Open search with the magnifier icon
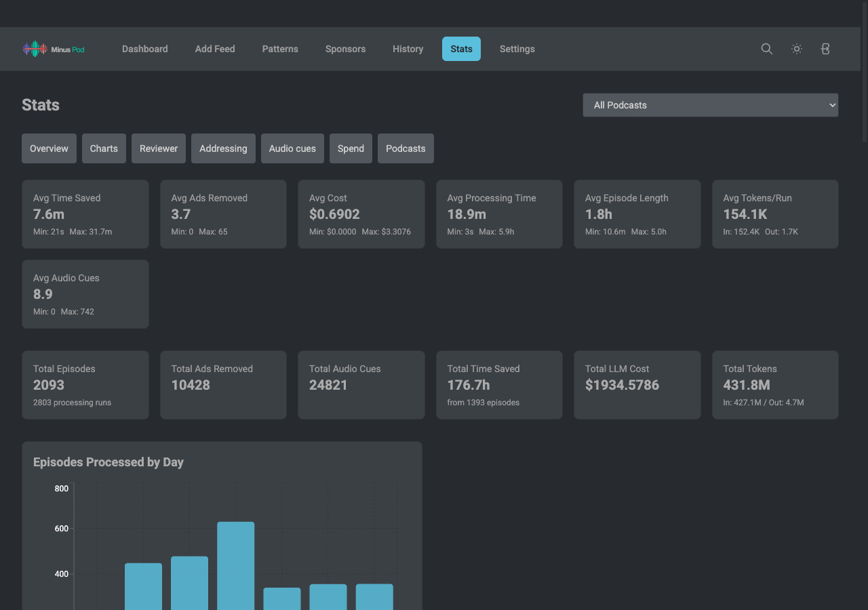The image size is (868, 610). (x=767, y=49)
